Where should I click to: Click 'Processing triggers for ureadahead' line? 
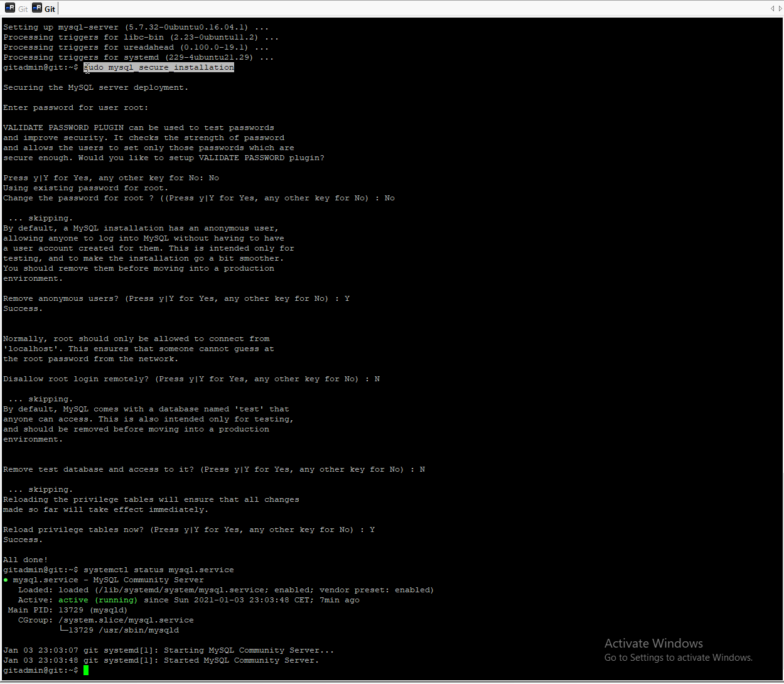tap(136, 47)
